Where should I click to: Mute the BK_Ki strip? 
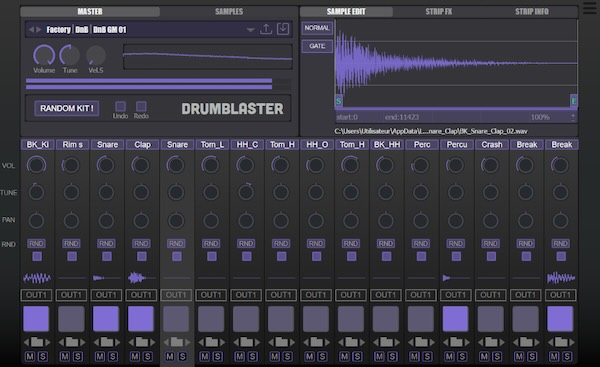(30, 357)
